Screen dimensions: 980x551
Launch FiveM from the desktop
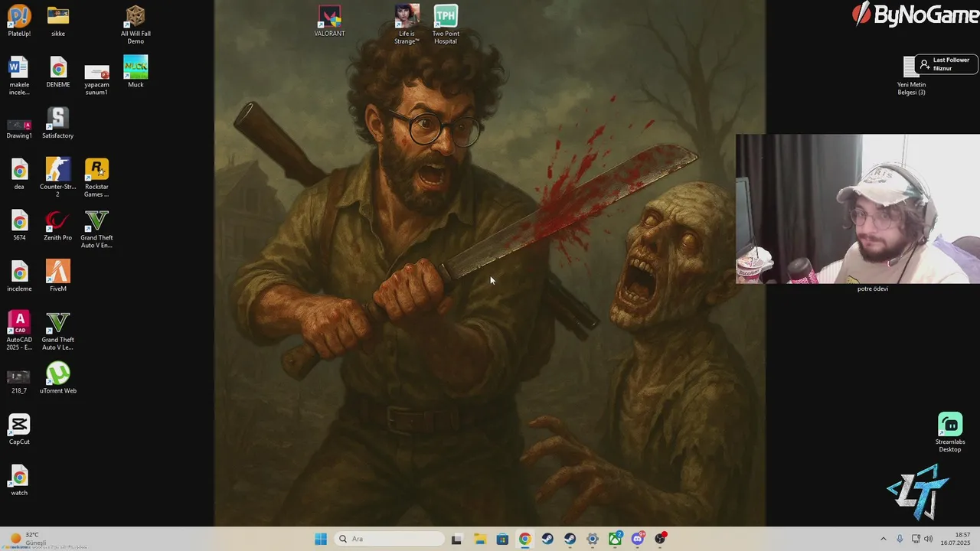(x=58, y=277)
